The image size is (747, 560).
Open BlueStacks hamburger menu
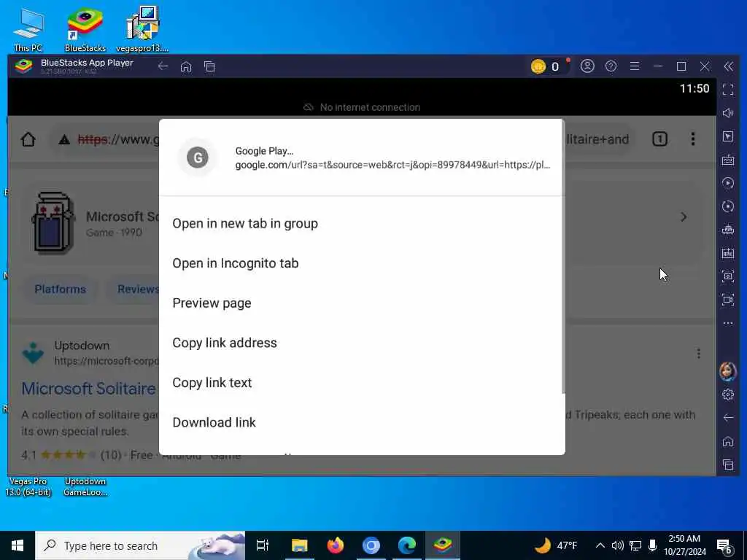pos(635,66)
